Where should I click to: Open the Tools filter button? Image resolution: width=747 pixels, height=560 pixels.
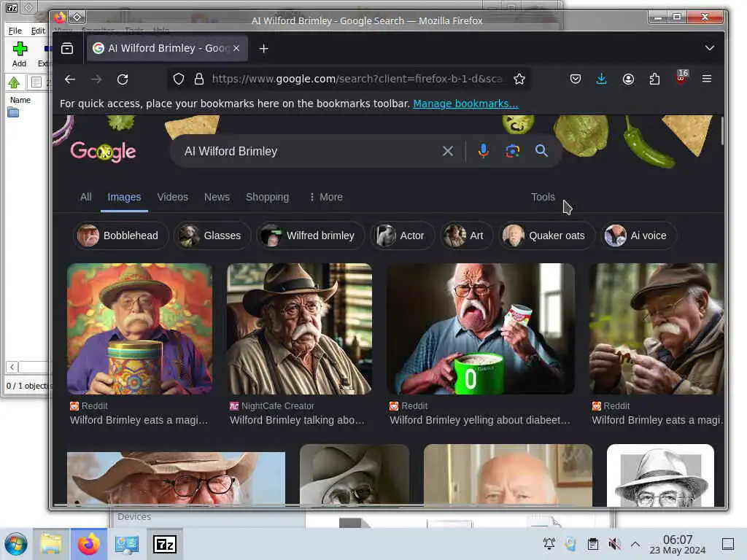[x=543, y=197]
